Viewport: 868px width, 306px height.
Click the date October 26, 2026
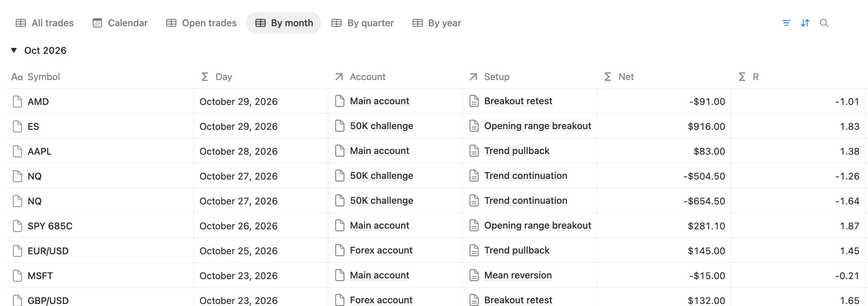pos(238,226)
